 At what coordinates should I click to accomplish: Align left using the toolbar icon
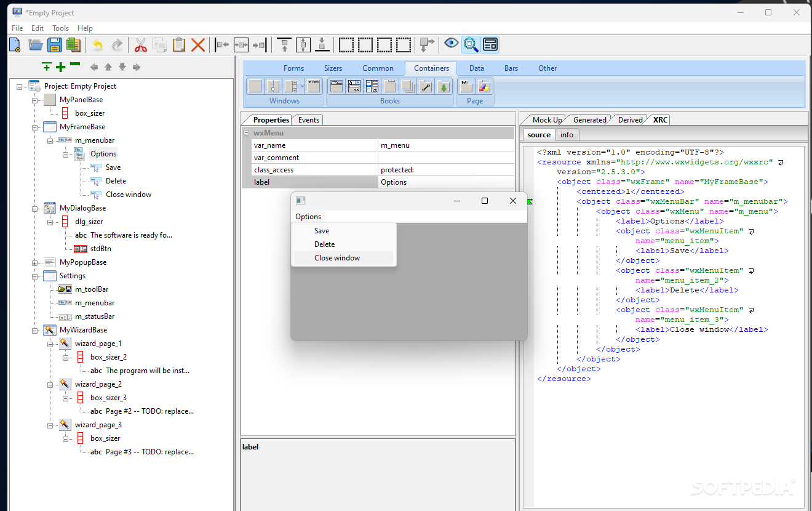coord(222,44)
